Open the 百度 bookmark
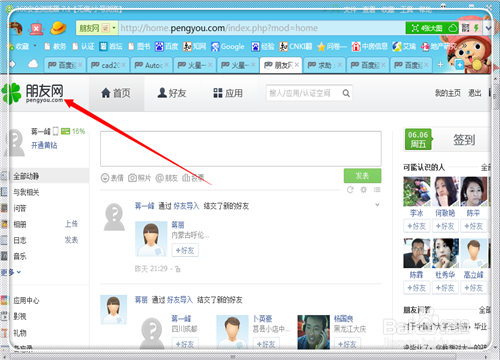Viewport: 500px width, 360px height. point(167,47)
